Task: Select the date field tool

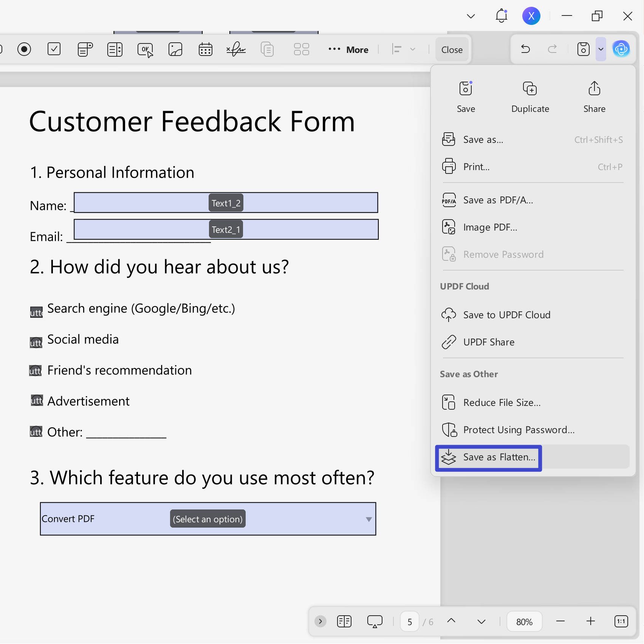Action: point(206,49)
